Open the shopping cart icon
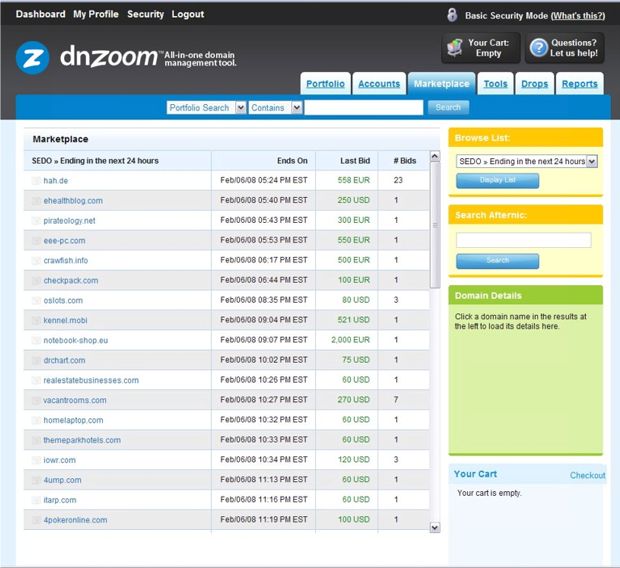This screenshot has width=620, height=568. (455, 48)
